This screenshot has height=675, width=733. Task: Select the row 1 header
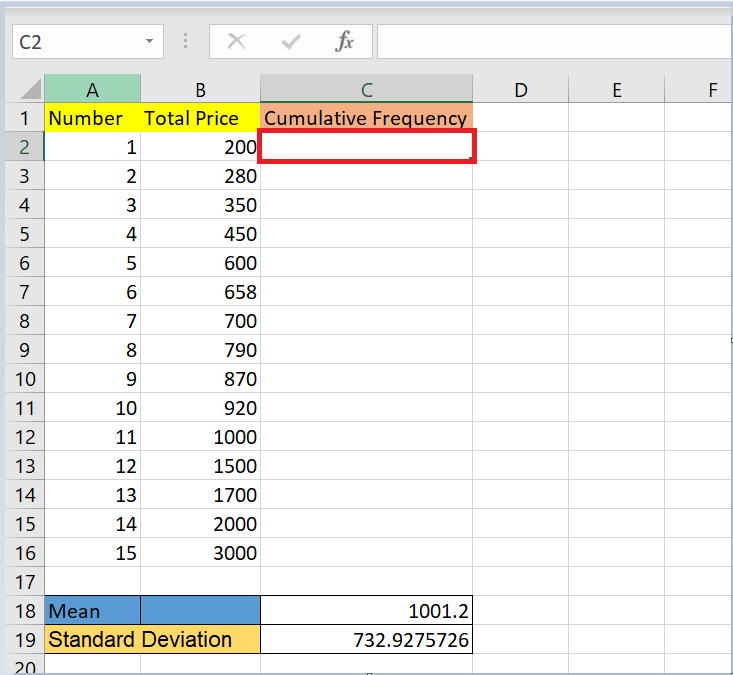[22, 118]
